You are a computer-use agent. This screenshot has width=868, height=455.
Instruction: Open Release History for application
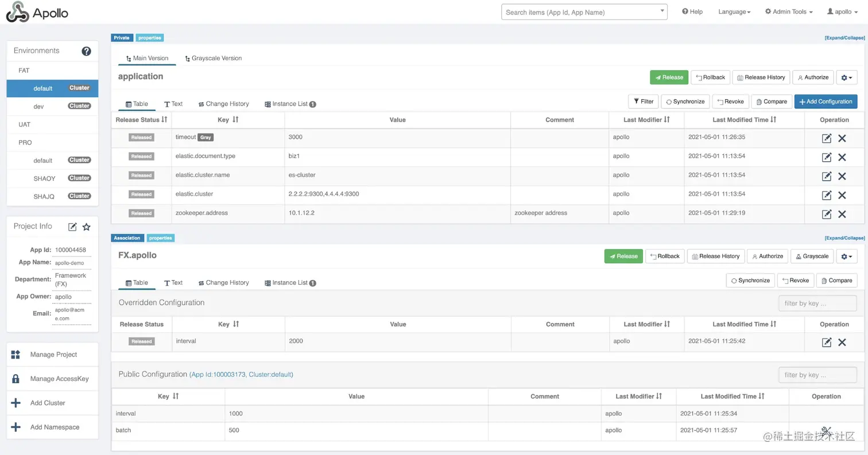pos(761,77)
